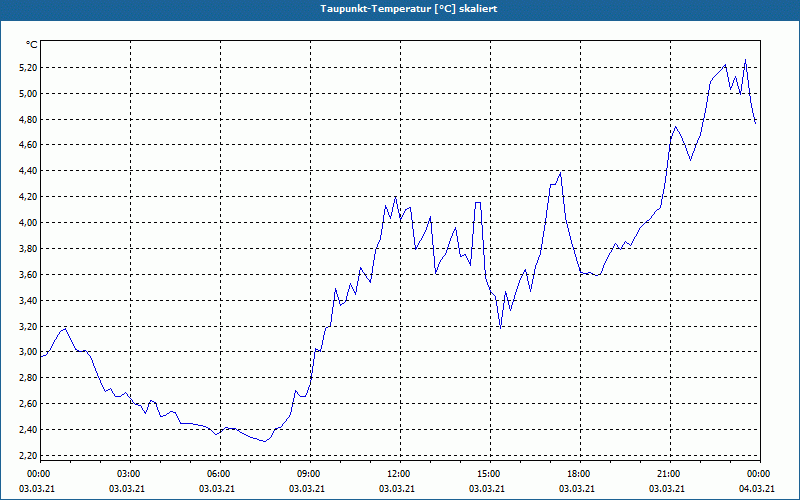Click the 3,00 y-axis label
The image size is (800, 500).
(28, 352)
